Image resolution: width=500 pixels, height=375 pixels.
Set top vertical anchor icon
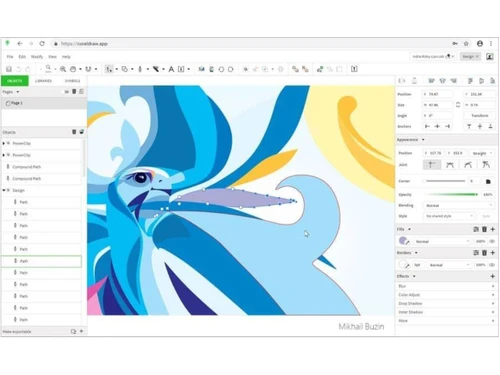point(469,126)
